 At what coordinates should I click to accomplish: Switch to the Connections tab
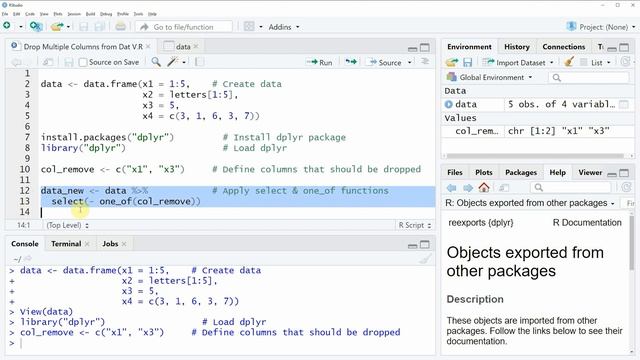[564, 47]
